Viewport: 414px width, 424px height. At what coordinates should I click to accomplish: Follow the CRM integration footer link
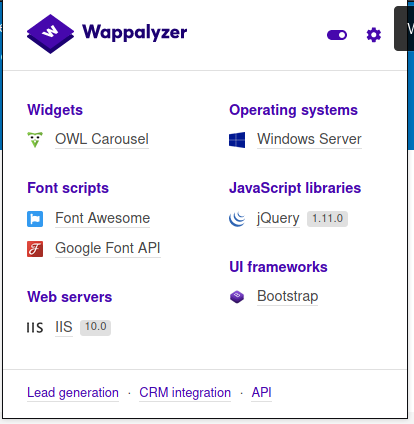[x=185, y=393]
